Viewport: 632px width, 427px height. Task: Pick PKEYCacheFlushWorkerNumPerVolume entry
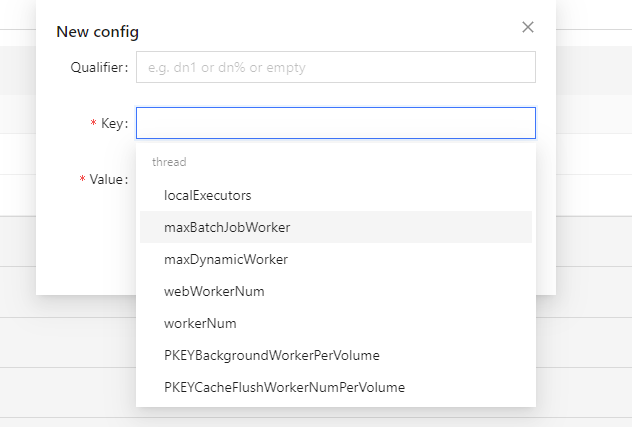pos(284,387)
